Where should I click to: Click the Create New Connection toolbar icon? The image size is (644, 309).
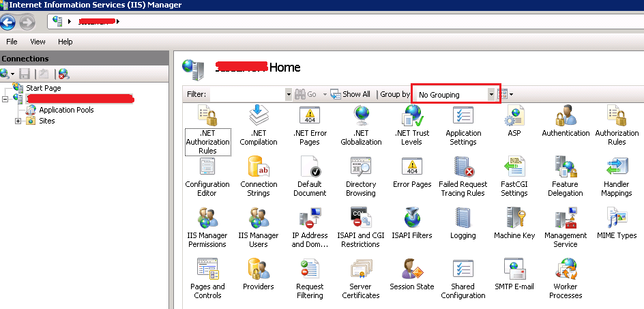tap(8, 74)
